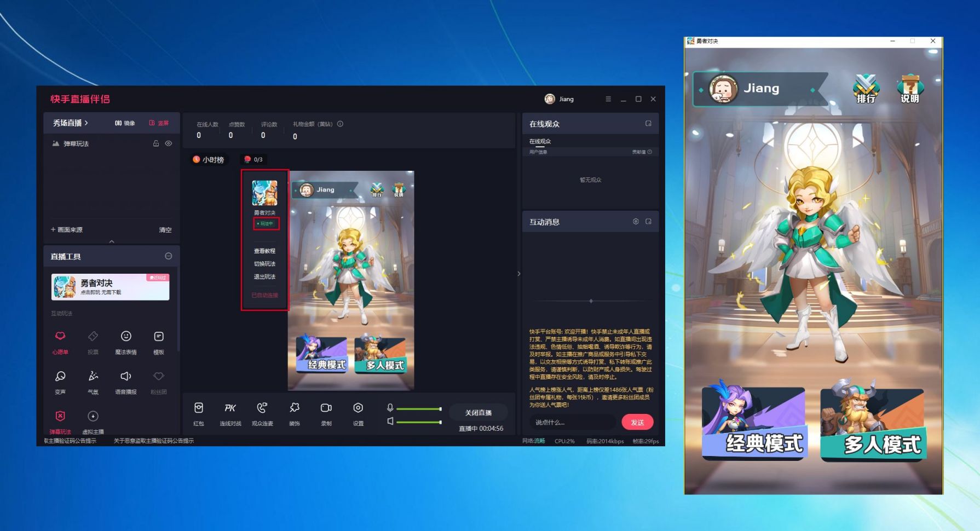The width and height of the screenshot is (980, 531).
Task: Select 经典模式 in the game window
Action: [x=754, y=420]
